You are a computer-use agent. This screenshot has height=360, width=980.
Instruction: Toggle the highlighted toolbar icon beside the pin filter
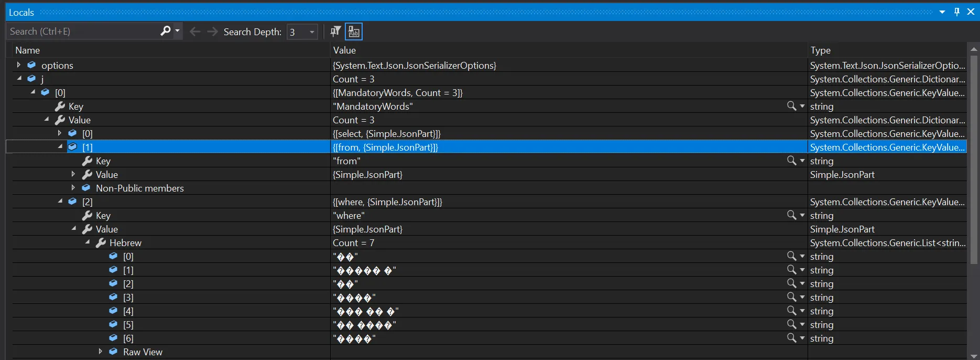(354, 31)
